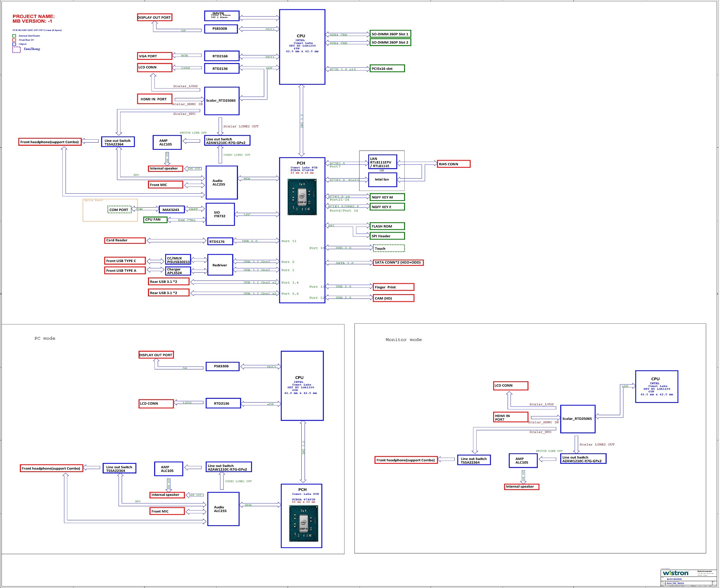The image size is (720, 588).
Task: Click the Intel chip image in PC mode PCH
Action: 304,523
